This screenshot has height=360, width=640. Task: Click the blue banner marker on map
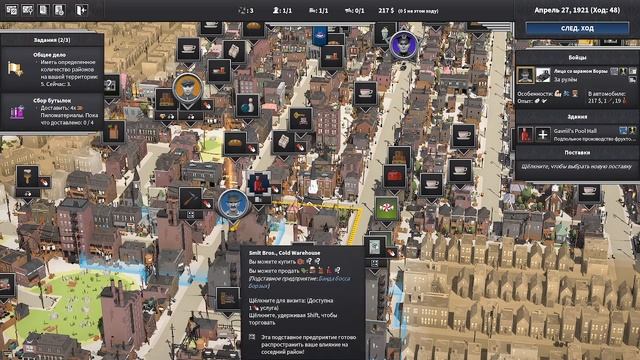(x=320, y=36)
